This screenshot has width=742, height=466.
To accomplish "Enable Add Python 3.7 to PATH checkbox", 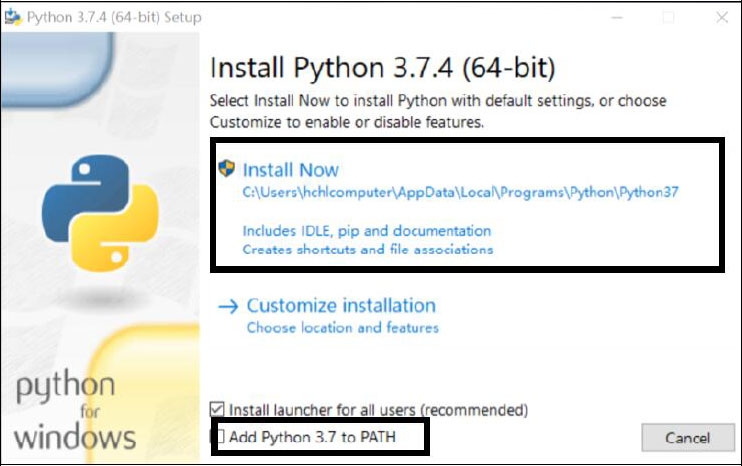I will tap(217, 437).
